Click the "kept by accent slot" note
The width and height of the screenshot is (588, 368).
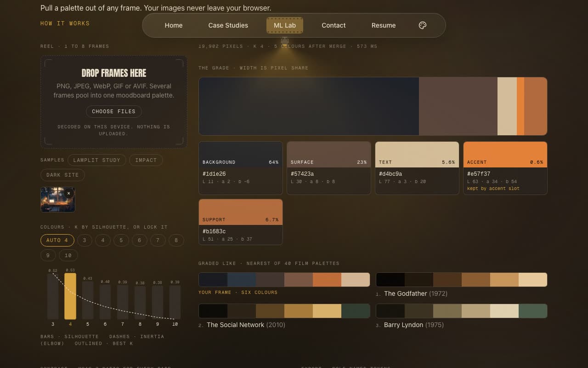coord(493,189)
